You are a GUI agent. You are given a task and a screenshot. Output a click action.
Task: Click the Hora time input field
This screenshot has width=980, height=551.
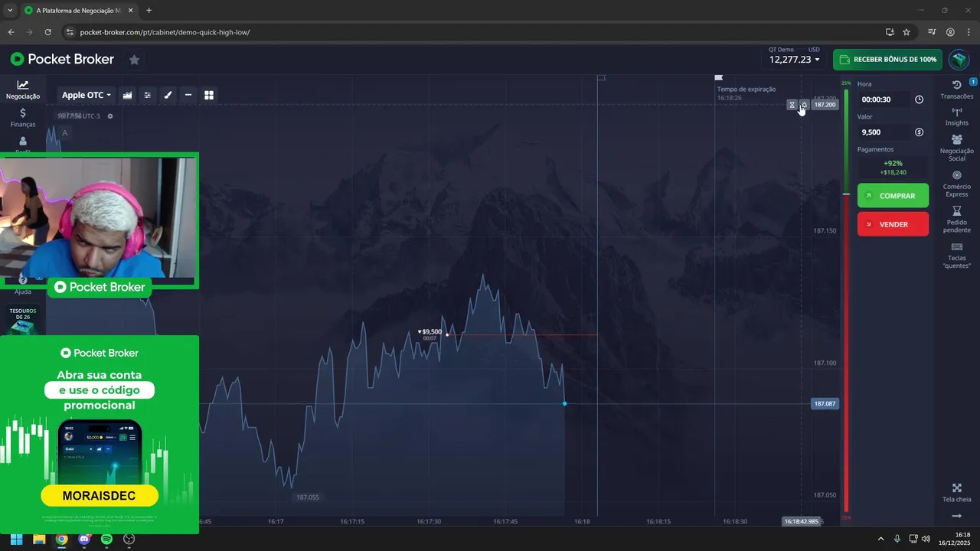885,99
